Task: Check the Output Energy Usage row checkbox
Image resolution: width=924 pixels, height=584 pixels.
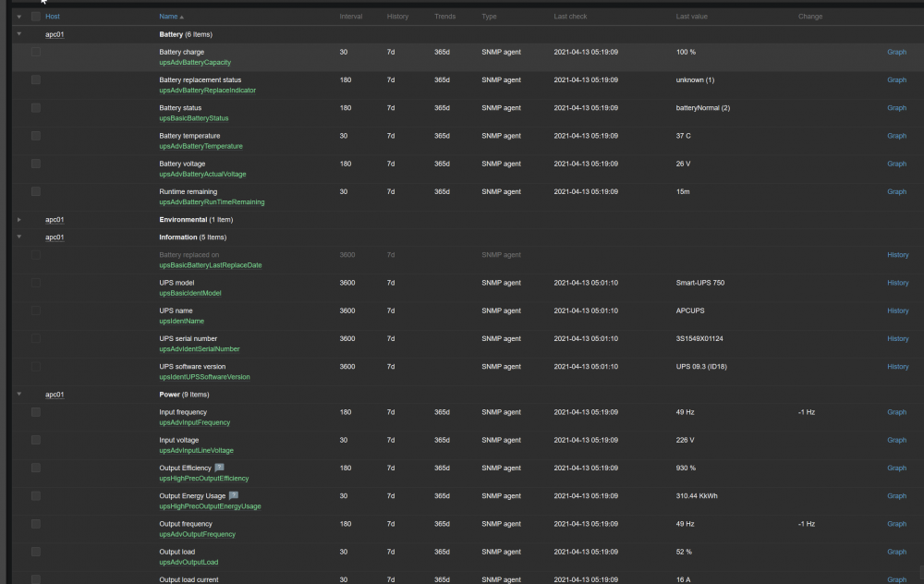Action: (36, 495)
